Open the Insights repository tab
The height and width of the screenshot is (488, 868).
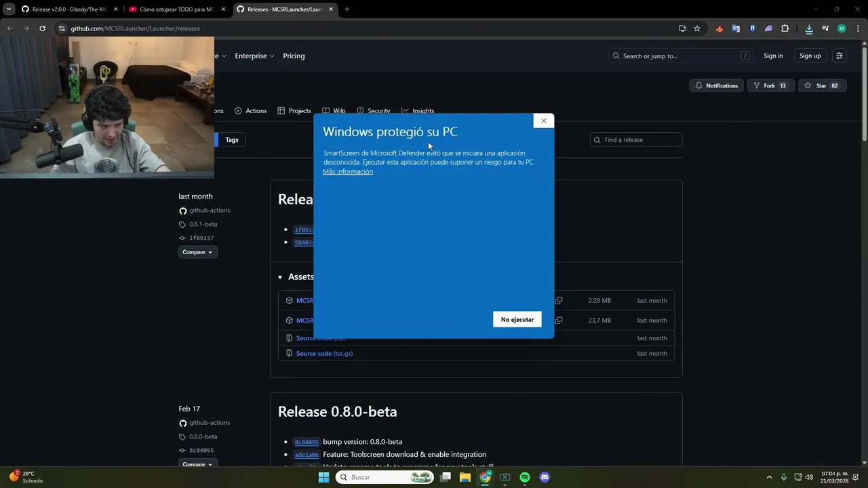tap(418, 110)
